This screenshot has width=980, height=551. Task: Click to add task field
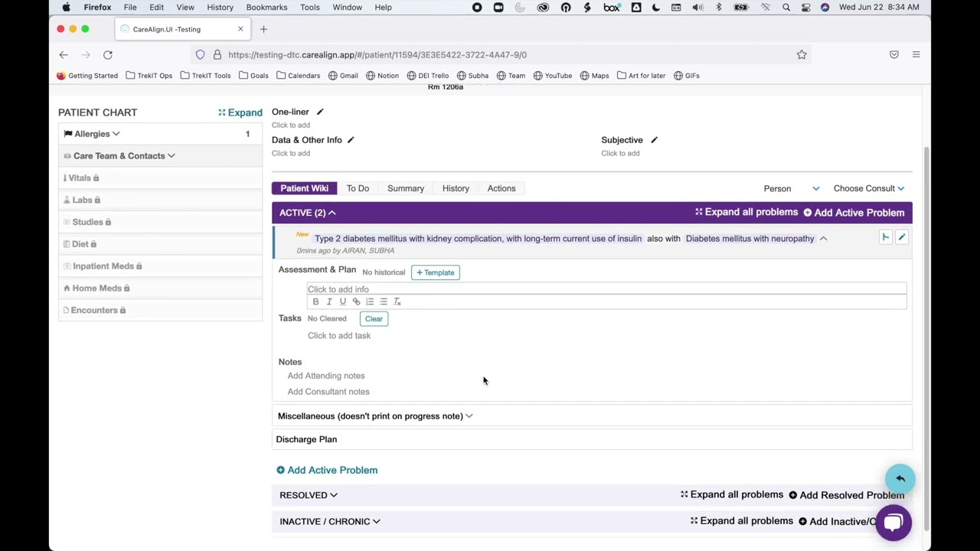pyautogui.click(x=339, y=335)
